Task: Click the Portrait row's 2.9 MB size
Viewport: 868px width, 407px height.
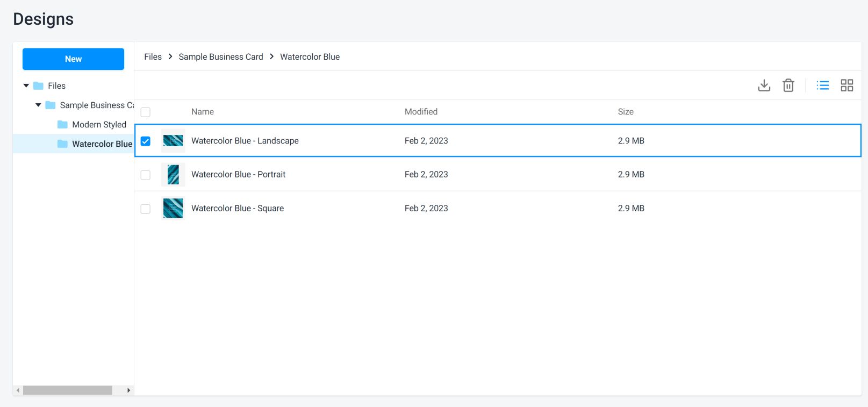Action: [631, 175]
